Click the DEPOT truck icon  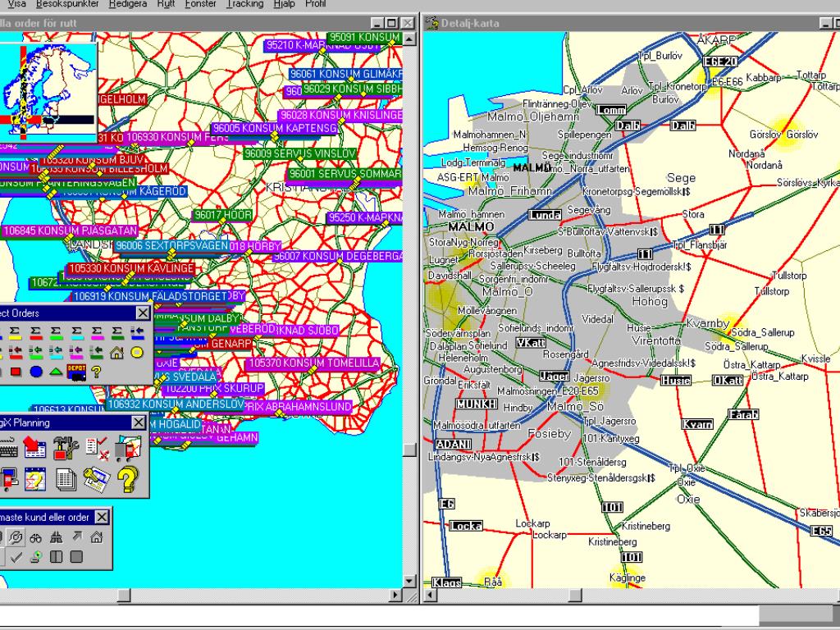[76, 372]
